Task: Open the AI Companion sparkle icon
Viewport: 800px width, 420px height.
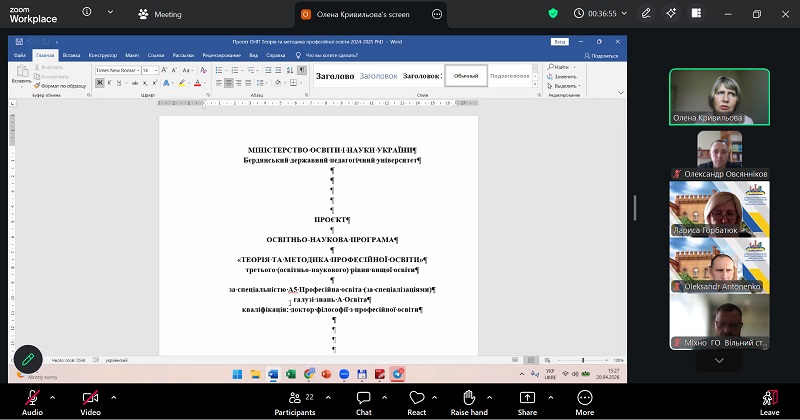Action: (x=671, y=14)
